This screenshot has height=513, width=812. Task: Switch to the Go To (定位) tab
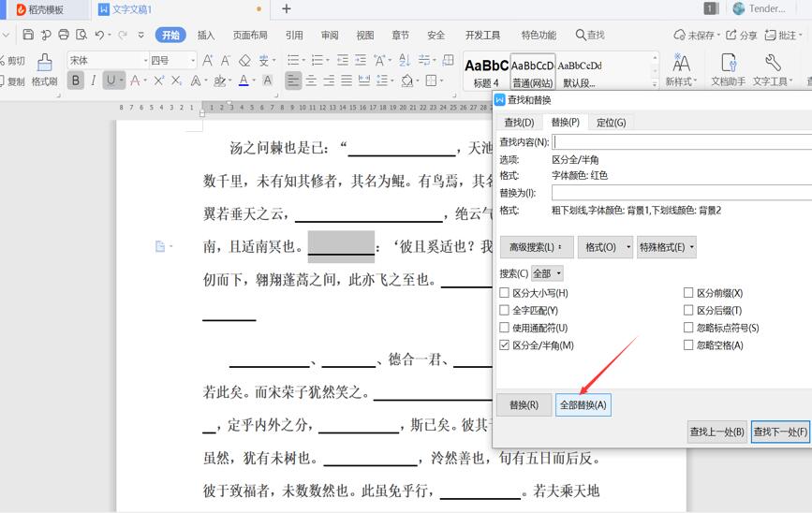611,123
